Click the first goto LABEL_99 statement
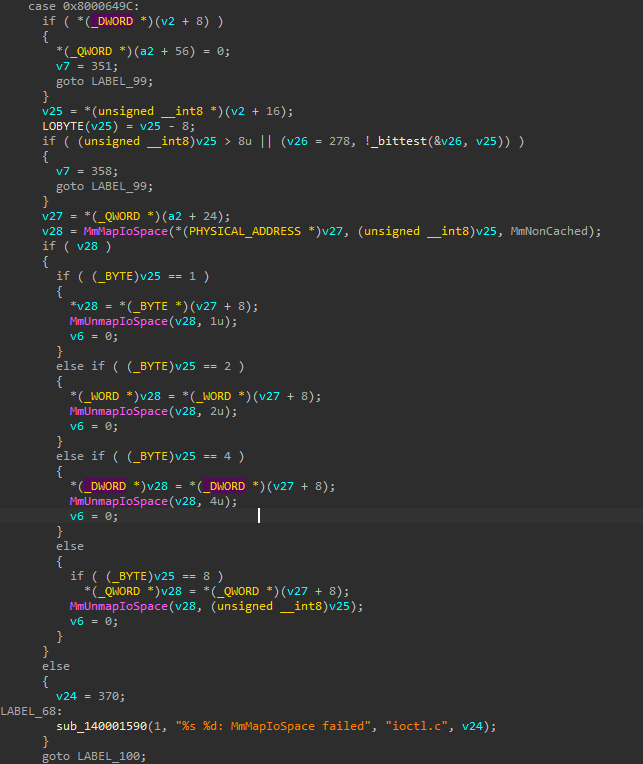Image resolution: width=643 pixels, height=764 pixels. pos(105,81)
